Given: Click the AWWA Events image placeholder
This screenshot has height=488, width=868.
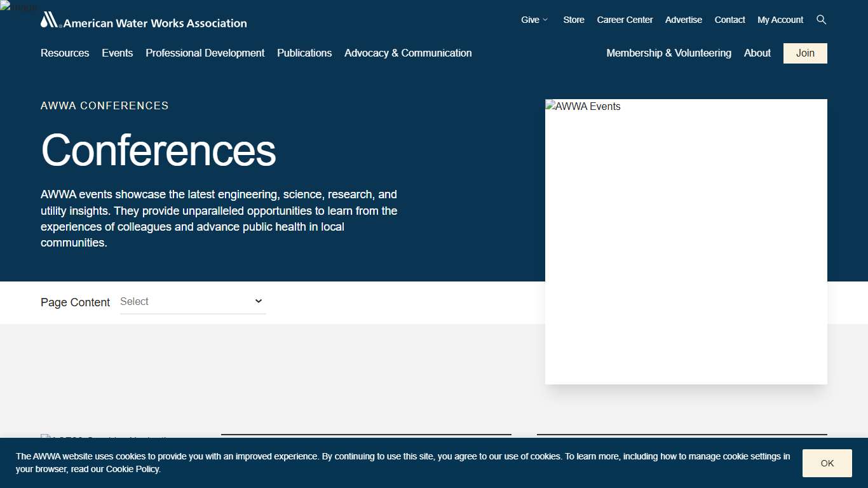Looking at the screenshot, I should (x=686, y=241).
